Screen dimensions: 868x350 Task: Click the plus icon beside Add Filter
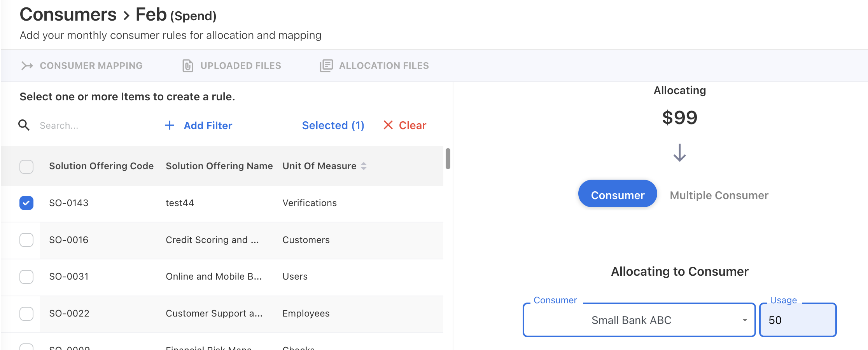(x=170, y=125)
